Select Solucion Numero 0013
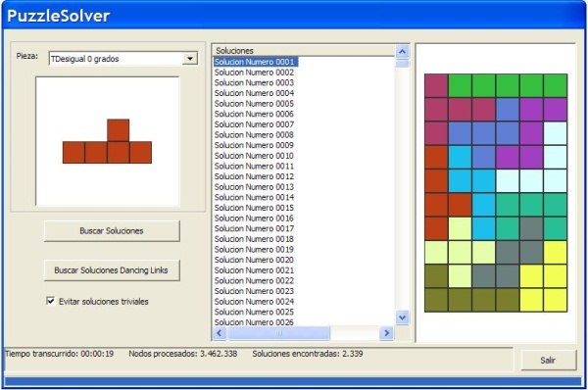Screen dimensions: 588x390 [x=254, y=187]
